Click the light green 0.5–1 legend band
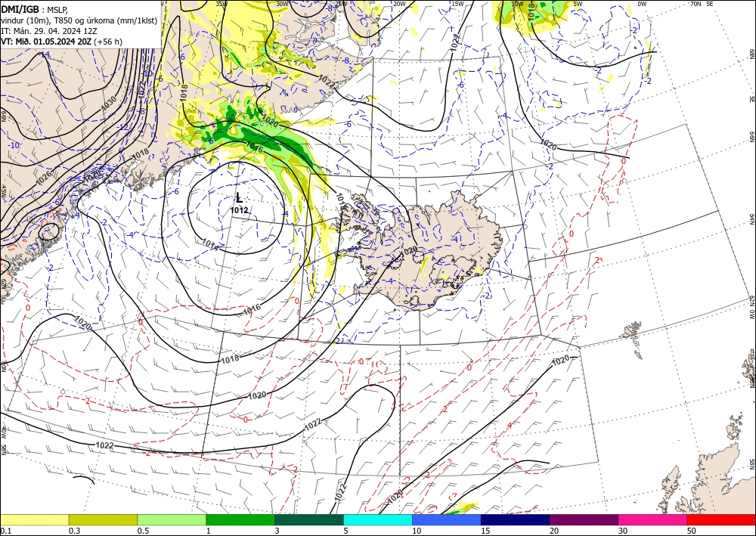Viewport: 756px width, 536px height. click(x=172, y=519)
